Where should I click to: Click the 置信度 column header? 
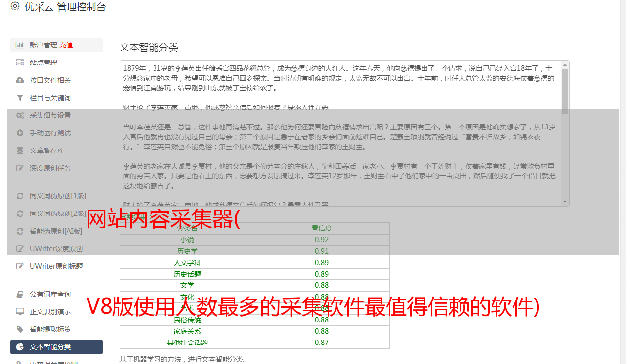tap(322, 228)
